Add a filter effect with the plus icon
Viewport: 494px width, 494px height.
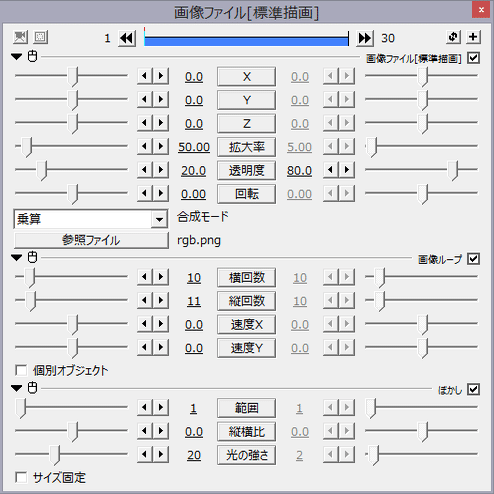tap(473, 37)
